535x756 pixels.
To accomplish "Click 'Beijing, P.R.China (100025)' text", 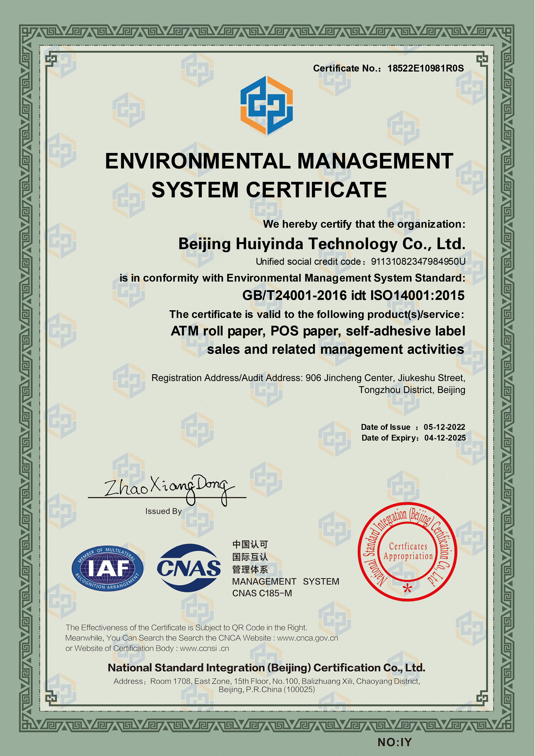I will pyautogui.click(x=267, y=689).
